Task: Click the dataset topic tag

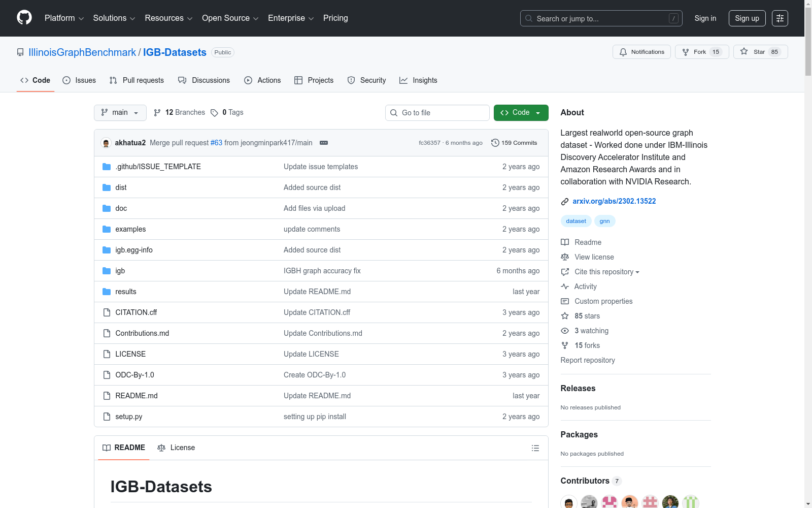Action: [576, 221]
